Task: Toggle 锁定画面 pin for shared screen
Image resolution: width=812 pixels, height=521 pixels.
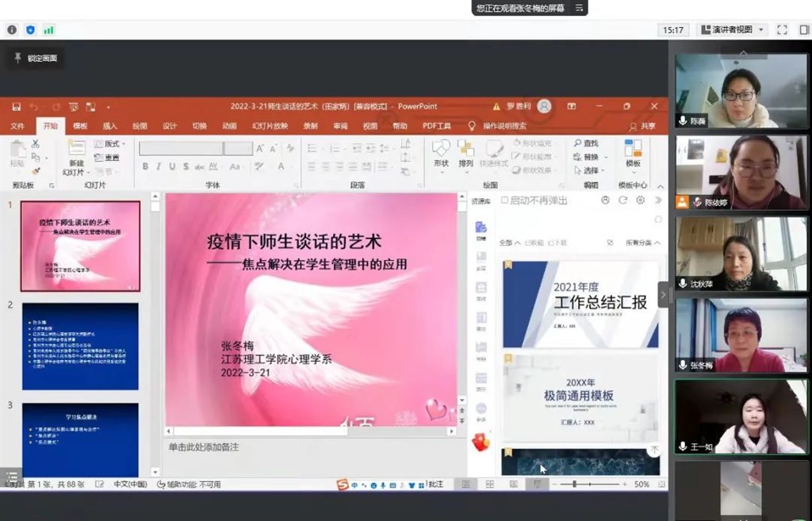Action: pos(18,58)
